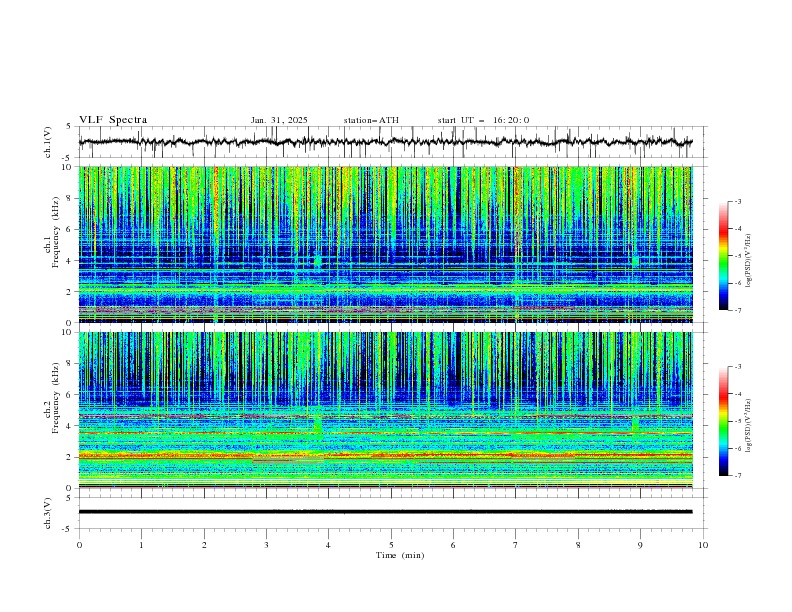Click the 'ch.1(V)' waveform axis label
The width and height of the screenshot is (792, 612).
[x=48, y=142]
